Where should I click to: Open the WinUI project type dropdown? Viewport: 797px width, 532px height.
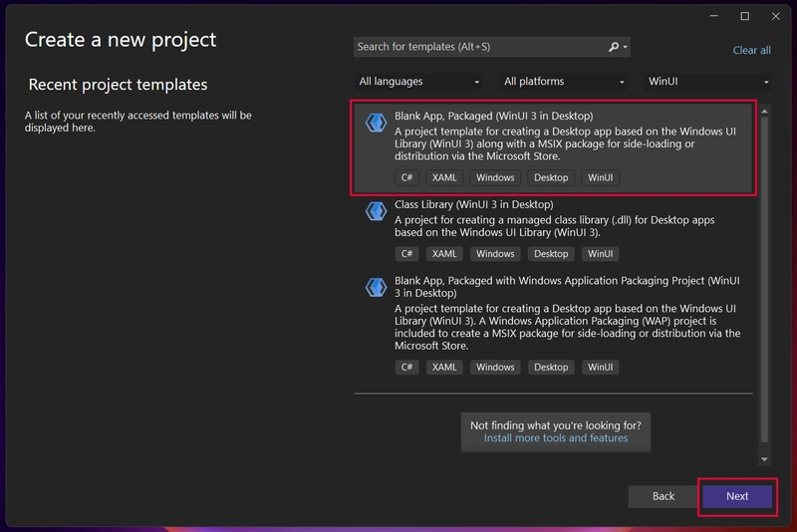(x=707, y=82)
